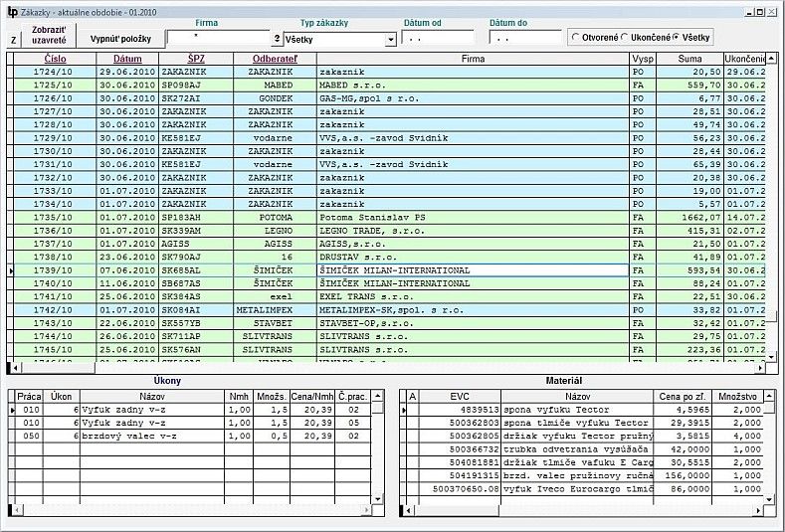The height and width of the screenshot is (532, 785).
Task: Select material row trubka odvetrania vysúšača
Action: coord(585,448)
